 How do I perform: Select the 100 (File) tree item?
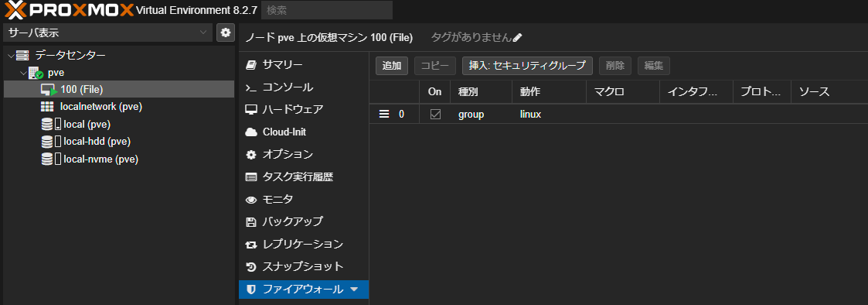click(119, 89)
